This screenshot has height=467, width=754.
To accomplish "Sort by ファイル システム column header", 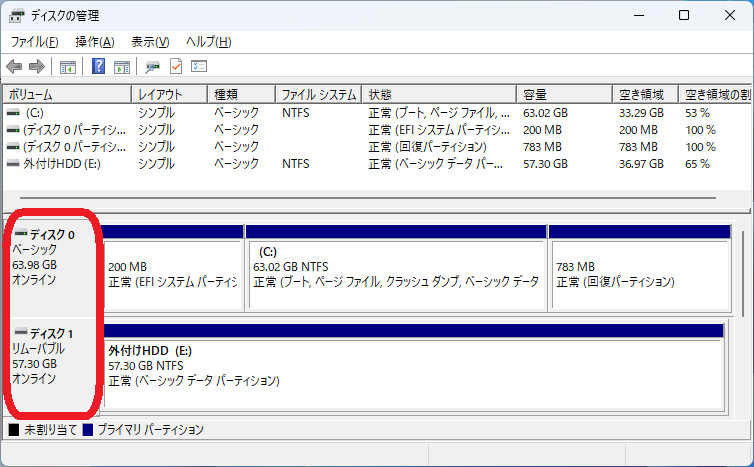I will (319, 94).
